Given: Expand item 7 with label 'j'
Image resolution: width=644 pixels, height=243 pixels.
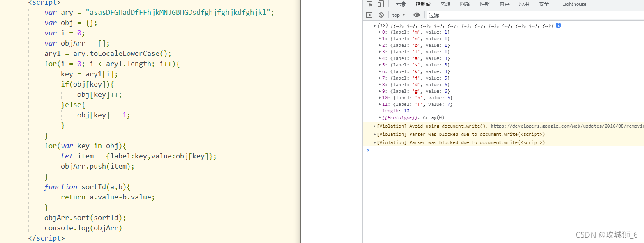Looking at the screenshot, I should pos(380,78).
